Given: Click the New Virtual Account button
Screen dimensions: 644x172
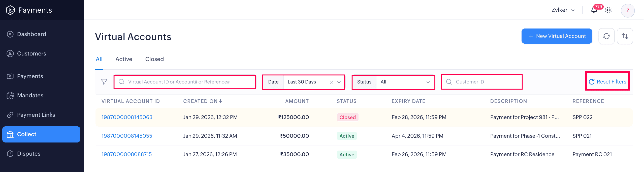Looking at the screenshot, I should click(557, 36).
